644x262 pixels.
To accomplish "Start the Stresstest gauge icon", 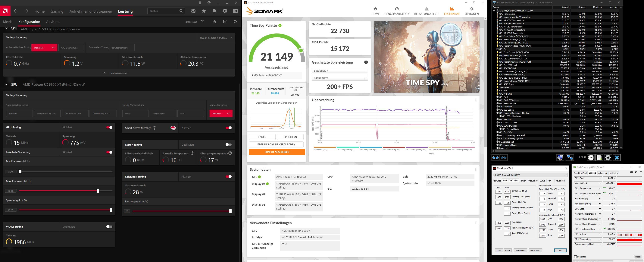I will [202, 21].
